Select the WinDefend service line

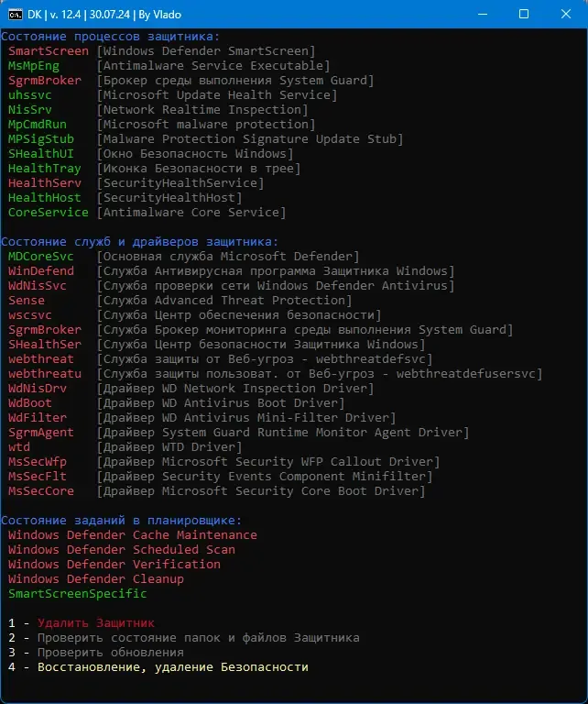click(41, 271)
